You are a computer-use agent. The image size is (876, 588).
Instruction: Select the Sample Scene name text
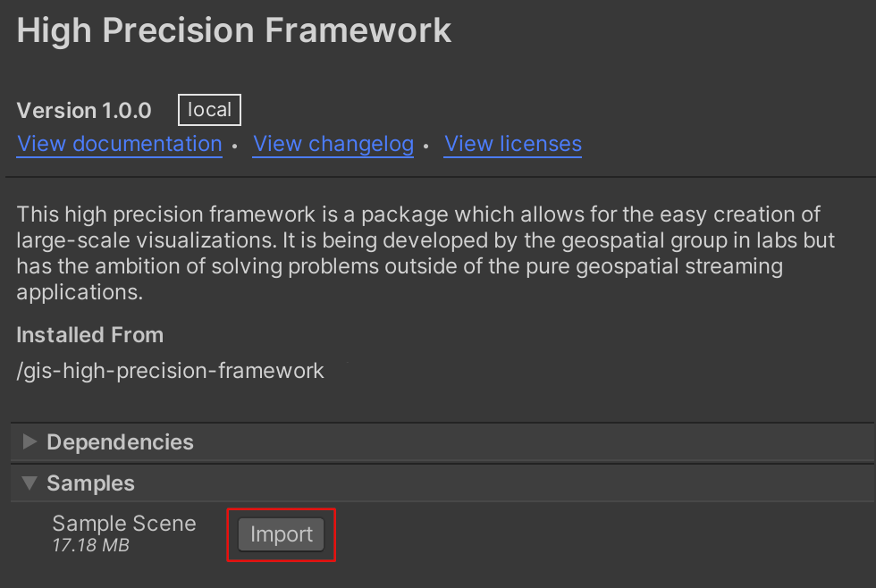pyautogui.click(x=124, y=524)
